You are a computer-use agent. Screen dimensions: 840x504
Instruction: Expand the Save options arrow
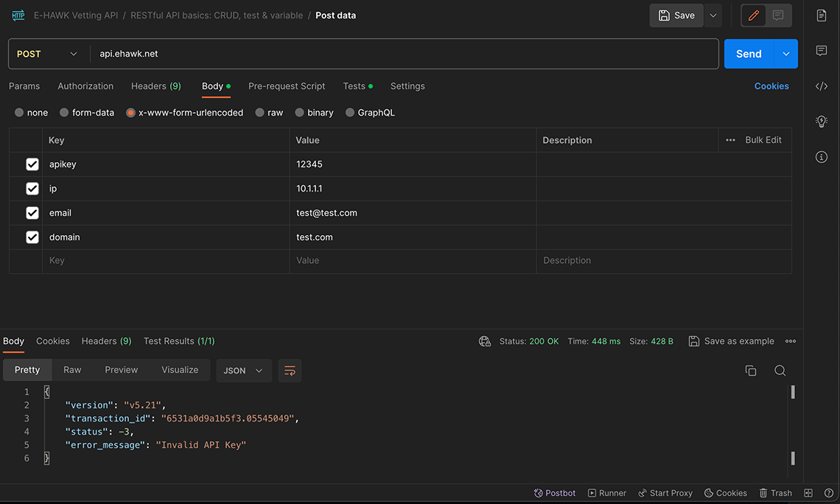tap(713, 15)
